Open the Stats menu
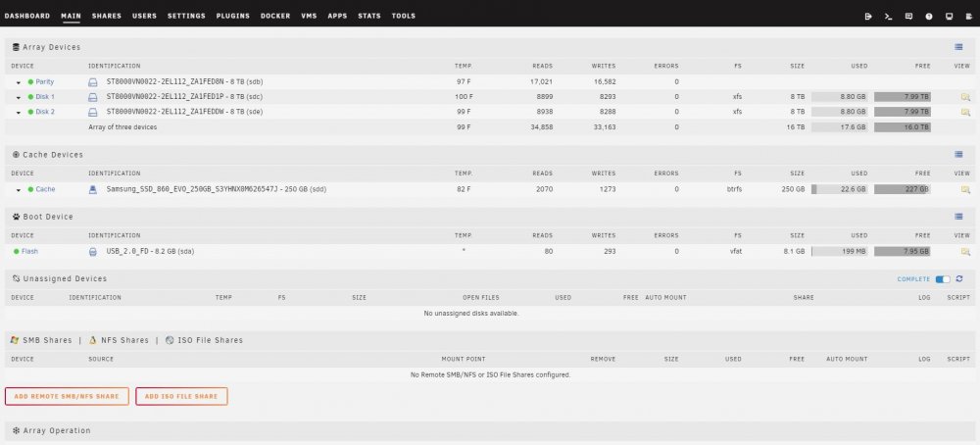Screen dimensions: 980x445 369,17
